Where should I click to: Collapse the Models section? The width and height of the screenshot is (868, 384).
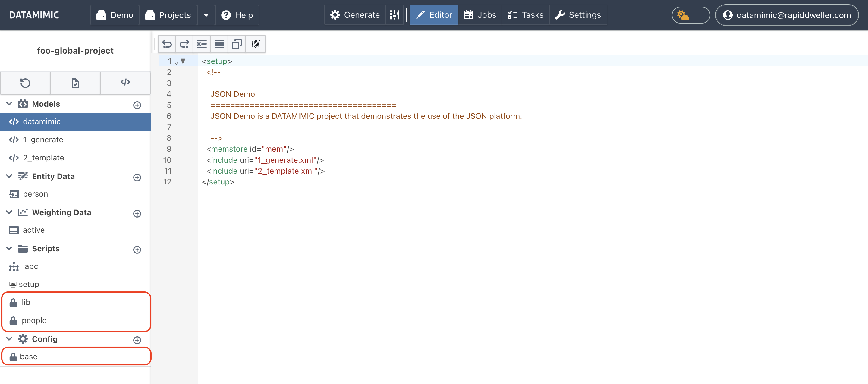[x=9, y=104]
